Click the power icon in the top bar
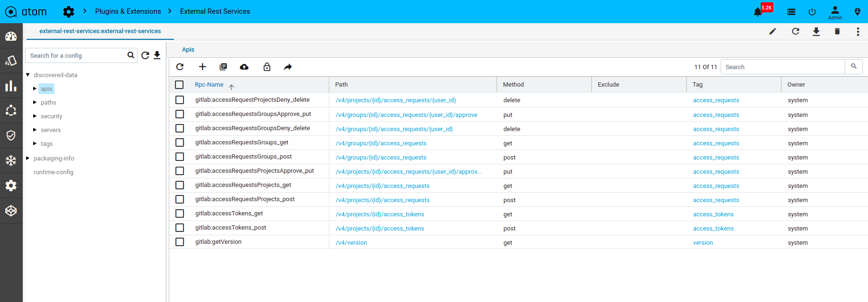This screenshot has width=868, height=302. tap(812, 11)
